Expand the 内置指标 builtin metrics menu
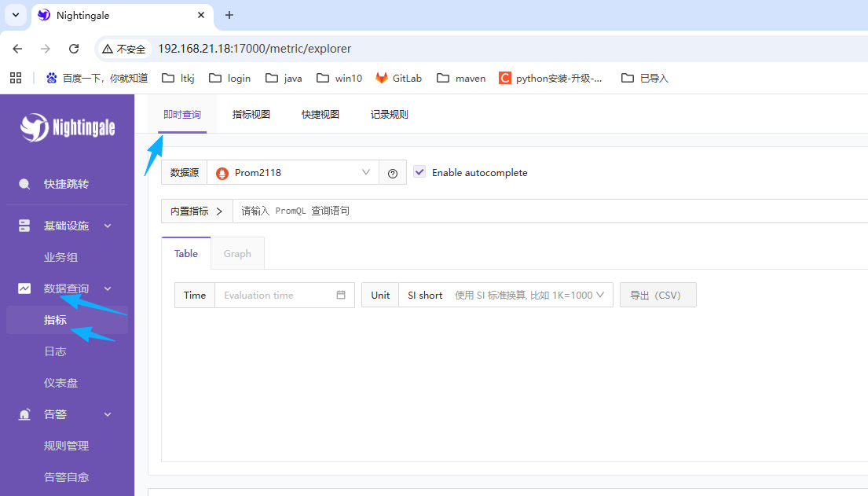This screenshot has height=496, width=868. pos(196,211)
